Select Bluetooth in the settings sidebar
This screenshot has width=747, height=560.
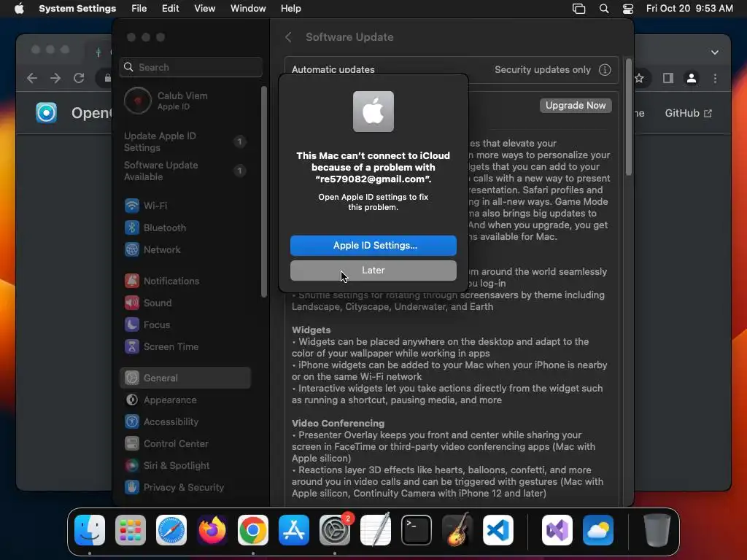coord(185,227)
